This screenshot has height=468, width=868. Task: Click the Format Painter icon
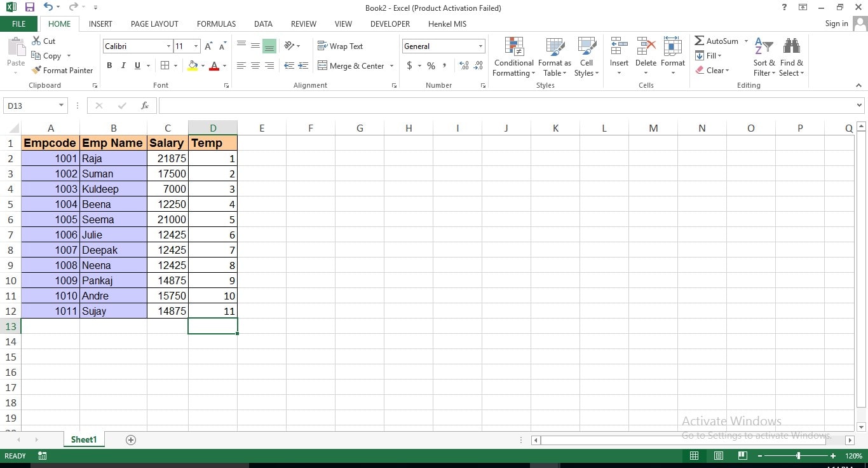click(37, 71)
